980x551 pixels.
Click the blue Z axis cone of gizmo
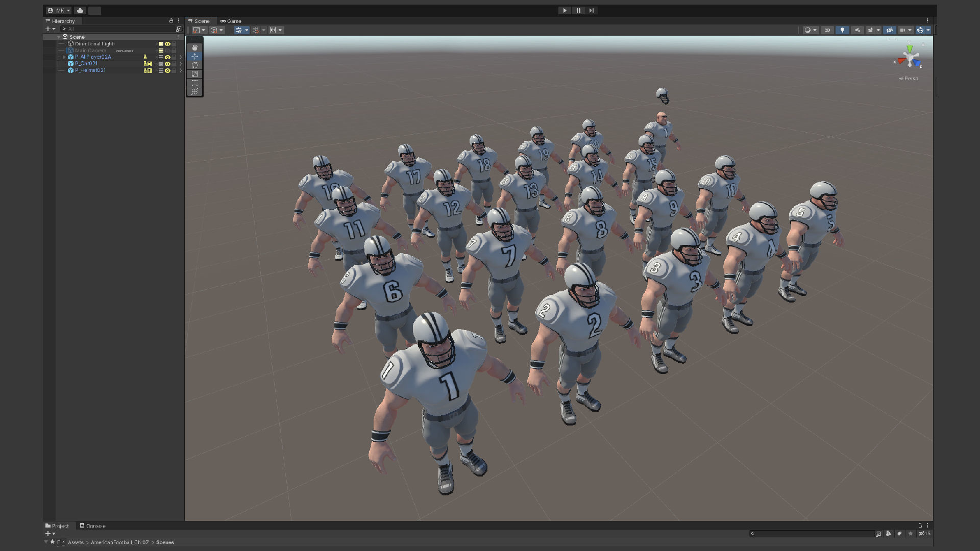coord(917,63)
